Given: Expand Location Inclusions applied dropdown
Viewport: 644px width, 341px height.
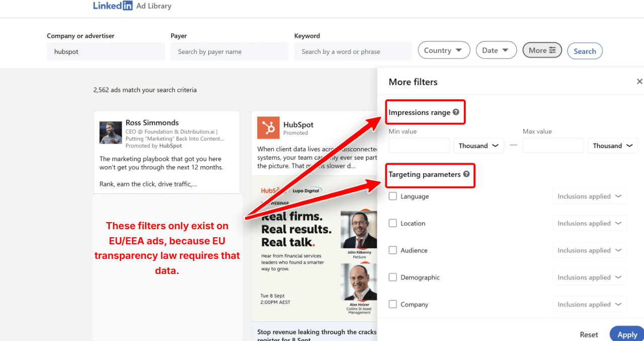Looking at the screenshot, I should point(590,223).
